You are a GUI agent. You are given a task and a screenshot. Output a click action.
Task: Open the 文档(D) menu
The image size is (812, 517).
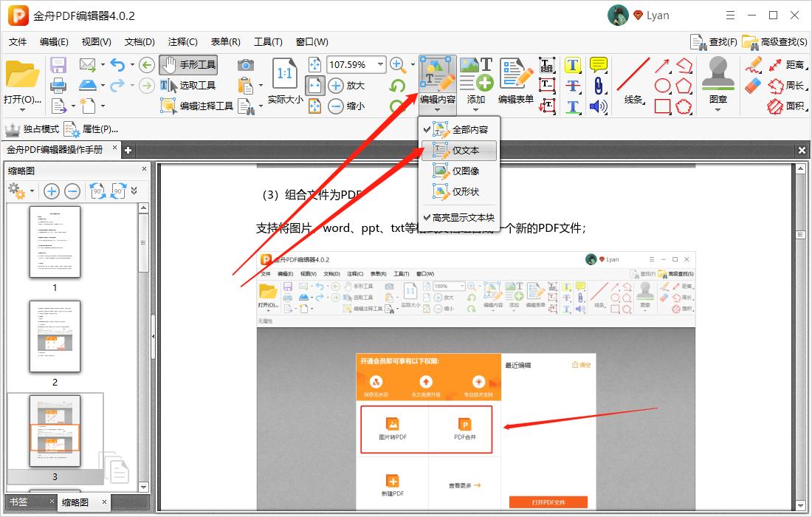138,41
